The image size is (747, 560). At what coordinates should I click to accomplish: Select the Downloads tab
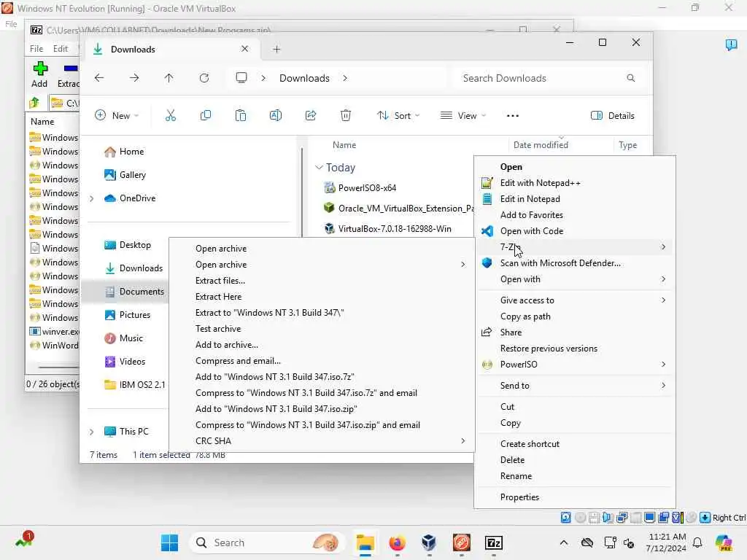171,49
